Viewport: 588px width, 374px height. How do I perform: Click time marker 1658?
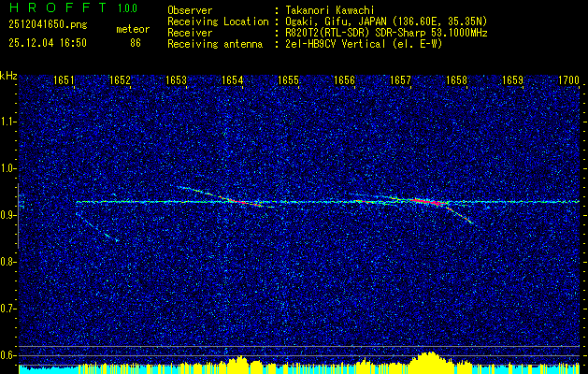coord(456,79)
